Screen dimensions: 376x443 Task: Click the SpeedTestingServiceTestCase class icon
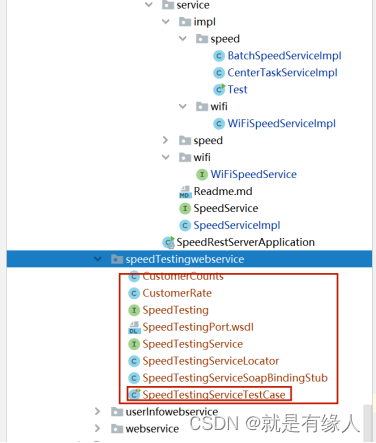[x=134, y=395]
